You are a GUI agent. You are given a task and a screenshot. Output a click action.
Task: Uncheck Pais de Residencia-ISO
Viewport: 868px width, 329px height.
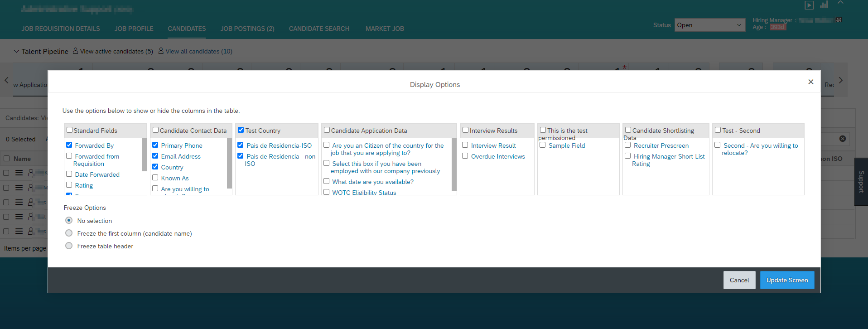click(240, 145)
